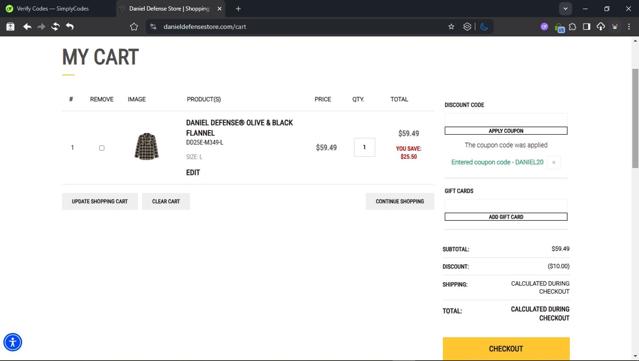Open site information icon in address bar
This screenshot has width=639, height=361.
pyautogui.click(x=153, y=27)
